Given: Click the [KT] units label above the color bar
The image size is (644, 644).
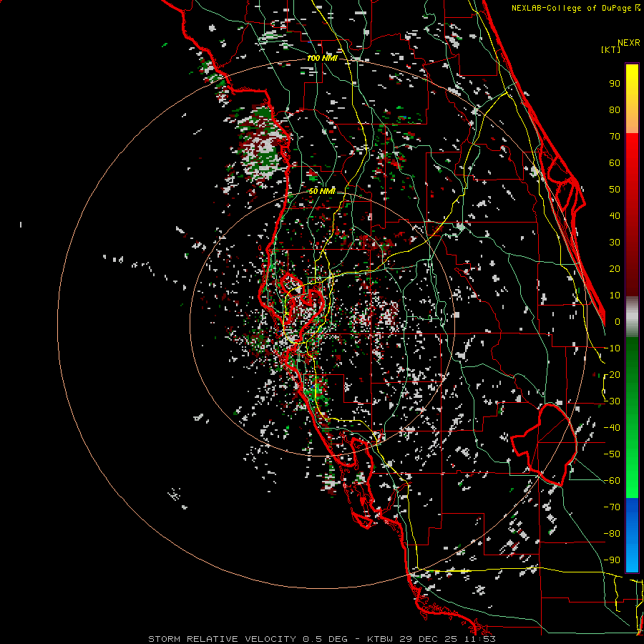Looking at the screenshot, I should tap(611, 49).
